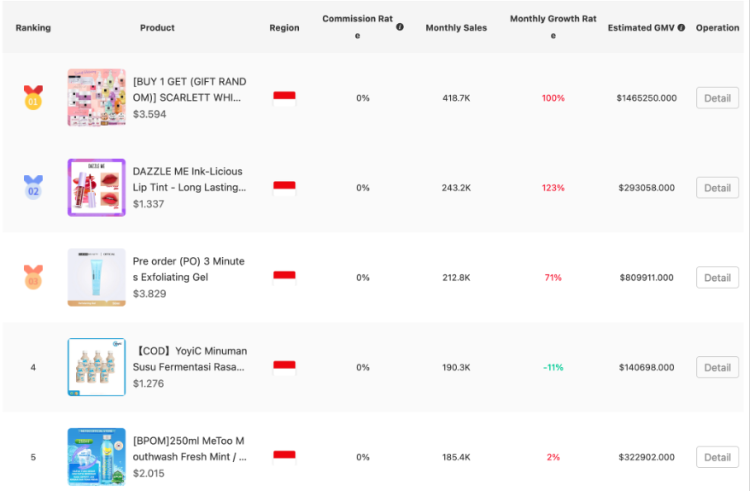Click the DAZZLE ME row's region flag
The width and height of the screenshot is (750, 491).
coord(285,187)
